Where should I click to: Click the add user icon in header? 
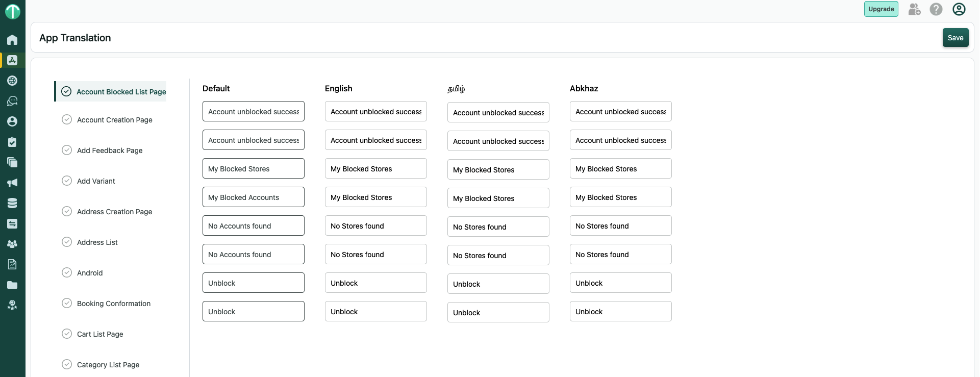coord(914,9)
